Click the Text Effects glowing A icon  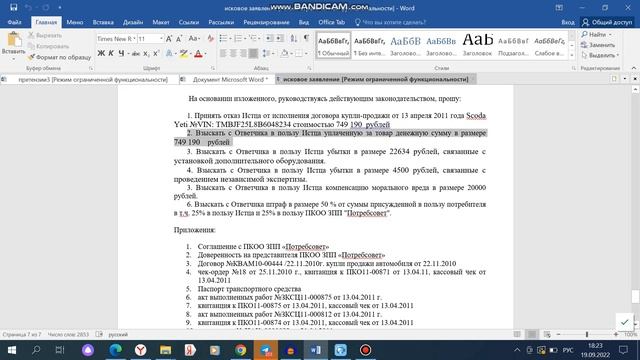click(169, 53)
